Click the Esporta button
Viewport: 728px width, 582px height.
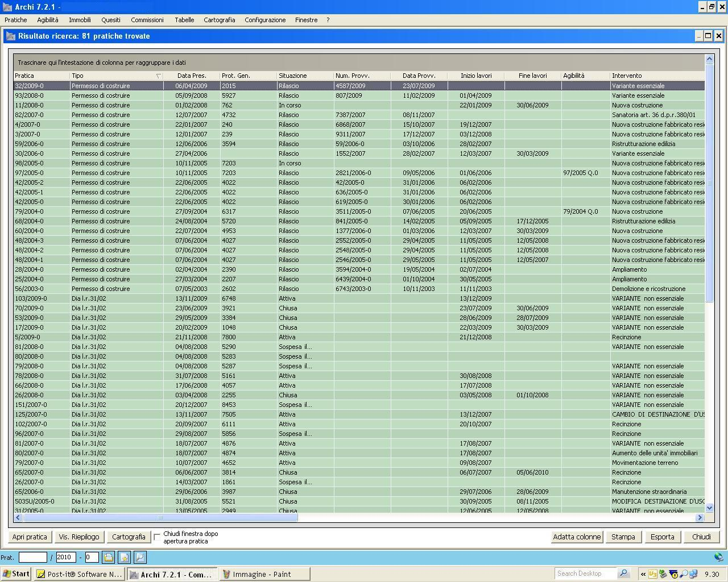pos(663,537)
